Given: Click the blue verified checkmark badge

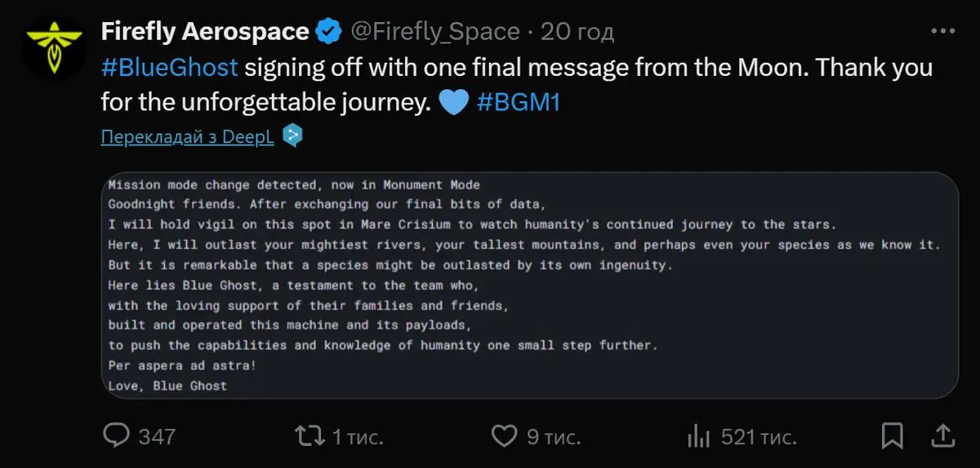Looking at the screenshot, I should click(328, 32).
